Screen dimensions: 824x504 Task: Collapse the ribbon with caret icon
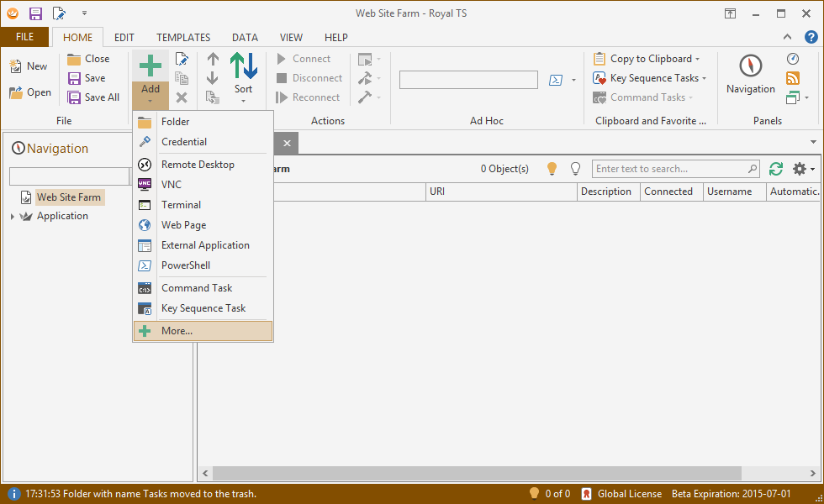(x=787, y=37)
